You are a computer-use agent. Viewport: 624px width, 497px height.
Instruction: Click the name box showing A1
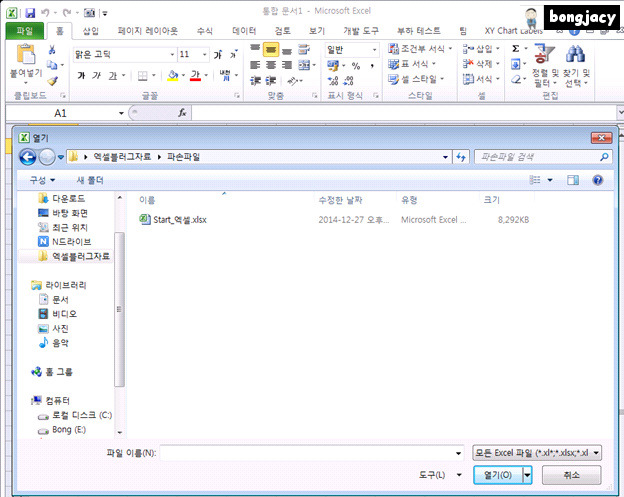[60, 113]
